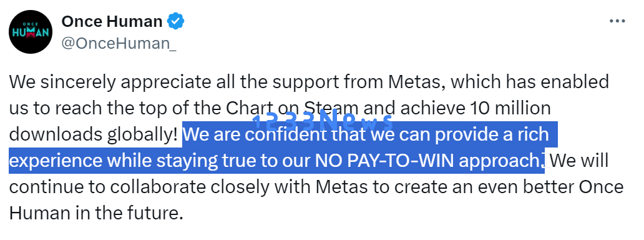Viewport: 644px width, 240px height.
Task: Click the 1233News watermark overlay
Action: 323,121
